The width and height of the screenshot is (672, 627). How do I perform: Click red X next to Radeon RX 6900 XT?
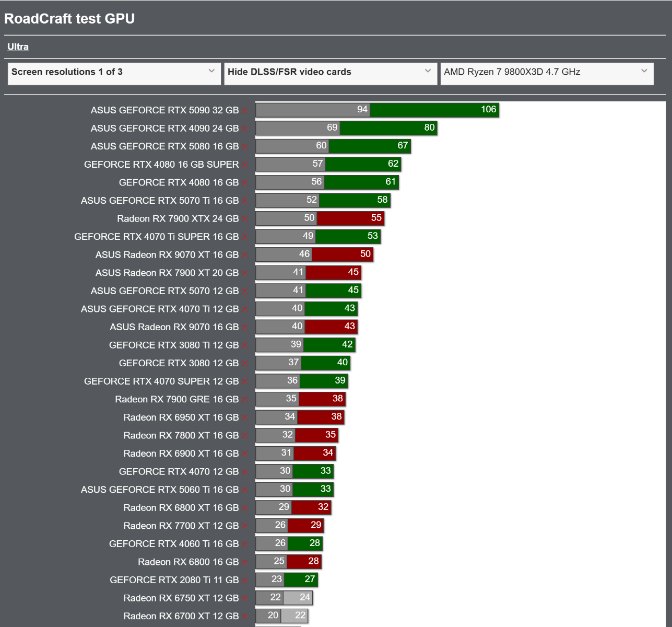(x=244, y=454)
